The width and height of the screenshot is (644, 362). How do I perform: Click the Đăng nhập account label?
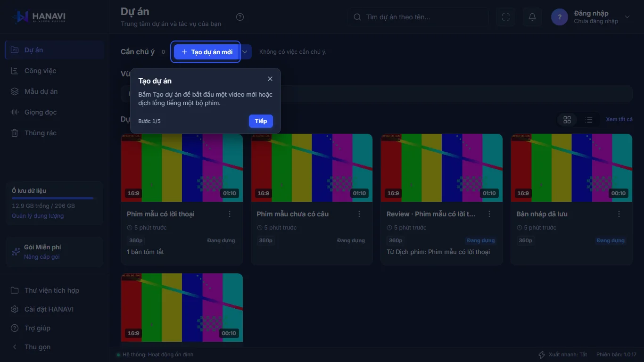coord(591,13)
